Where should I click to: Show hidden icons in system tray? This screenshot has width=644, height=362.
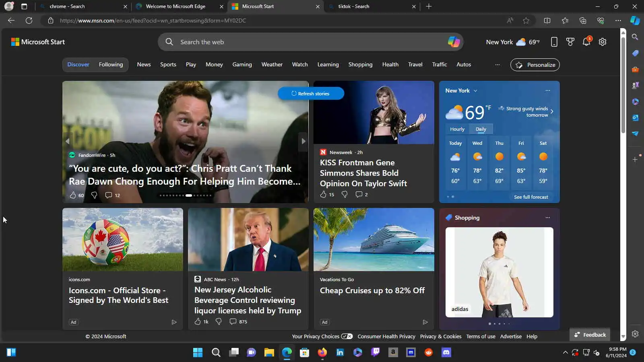[566, 353]
